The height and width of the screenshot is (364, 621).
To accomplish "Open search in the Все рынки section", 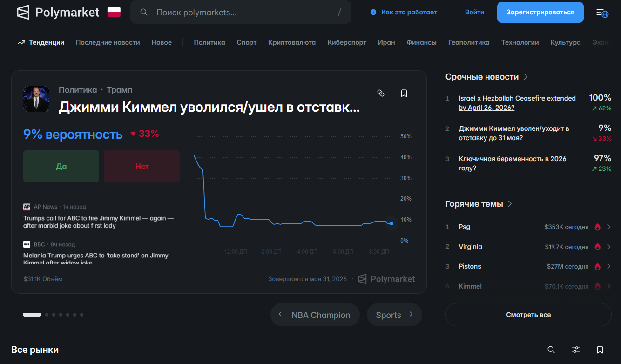I will (x=551, y=350).
